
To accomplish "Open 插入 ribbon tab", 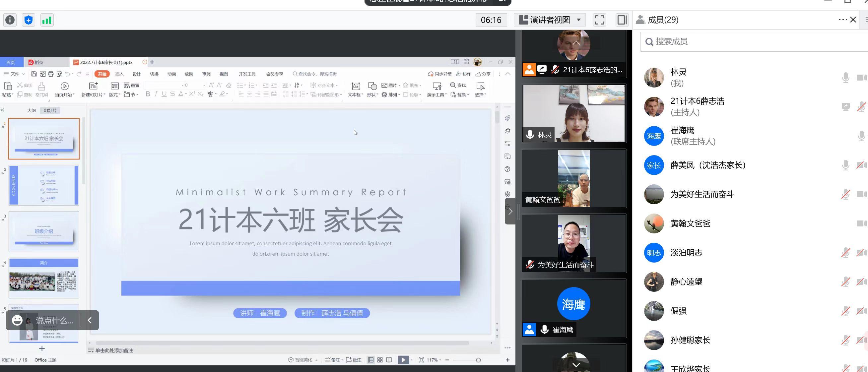I will pyautogui.click(x=119, y=74).
